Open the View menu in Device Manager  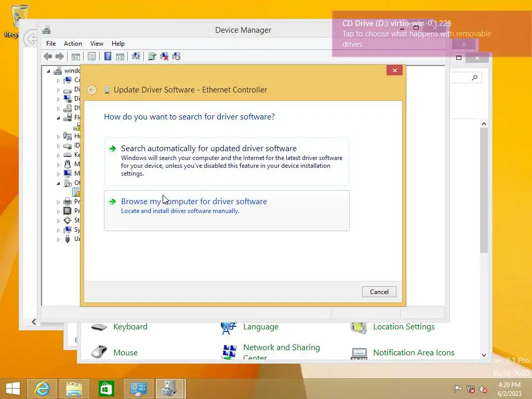97,44
